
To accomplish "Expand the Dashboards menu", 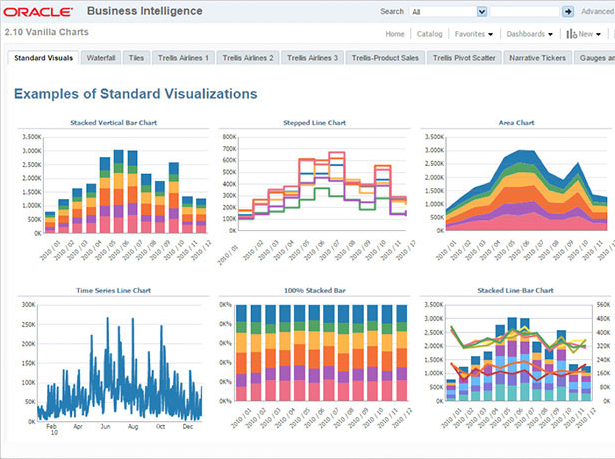I will click(x=529, y=34).
